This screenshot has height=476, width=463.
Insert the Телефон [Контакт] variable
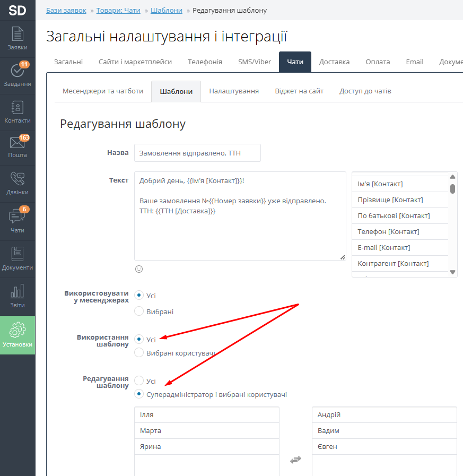(388, 231)
